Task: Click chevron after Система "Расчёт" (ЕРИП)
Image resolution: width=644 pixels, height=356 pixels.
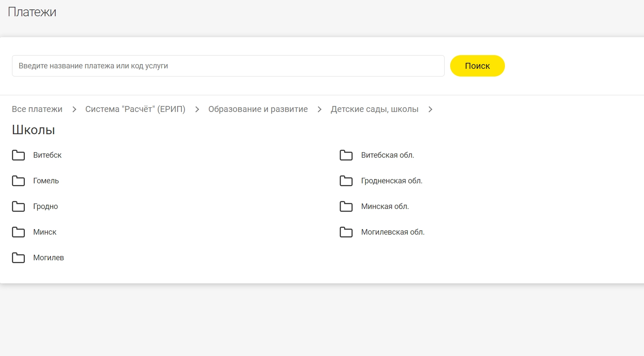Action: (197, 109)
